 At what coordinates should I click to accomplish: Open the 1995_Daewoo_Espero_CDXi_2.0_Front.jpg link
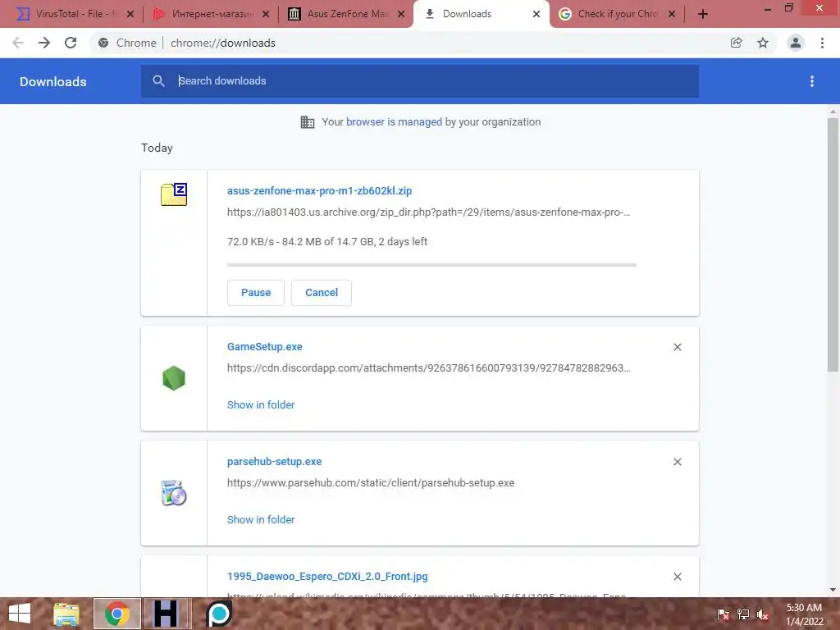click(327, 577)
